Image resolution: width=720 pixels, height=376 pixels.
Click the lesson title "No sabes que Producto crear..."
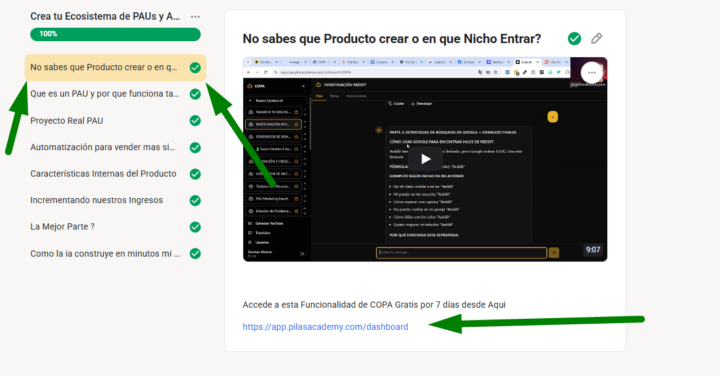(392, 39)
